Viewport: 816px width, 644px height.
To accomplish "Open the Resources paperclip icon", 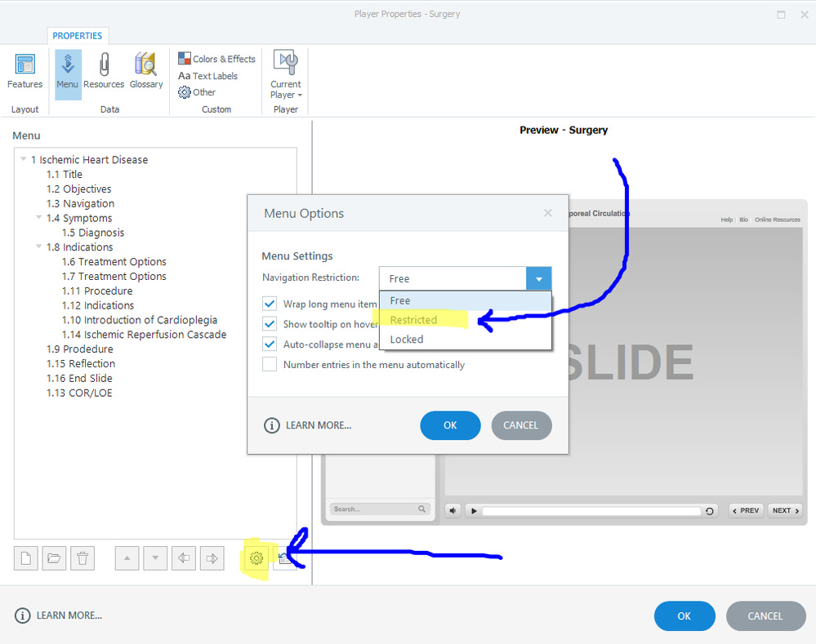I will (104, 72).
